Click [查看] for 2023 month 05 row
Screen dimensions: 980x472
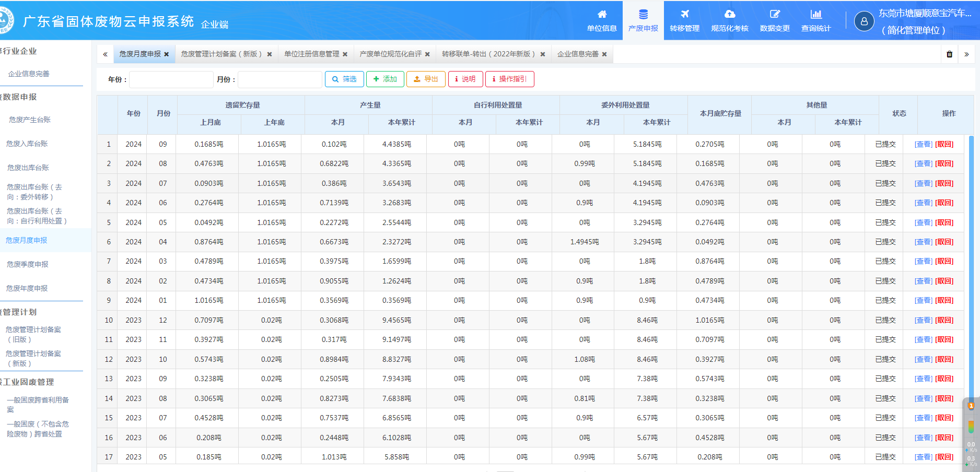click(923, 457)
